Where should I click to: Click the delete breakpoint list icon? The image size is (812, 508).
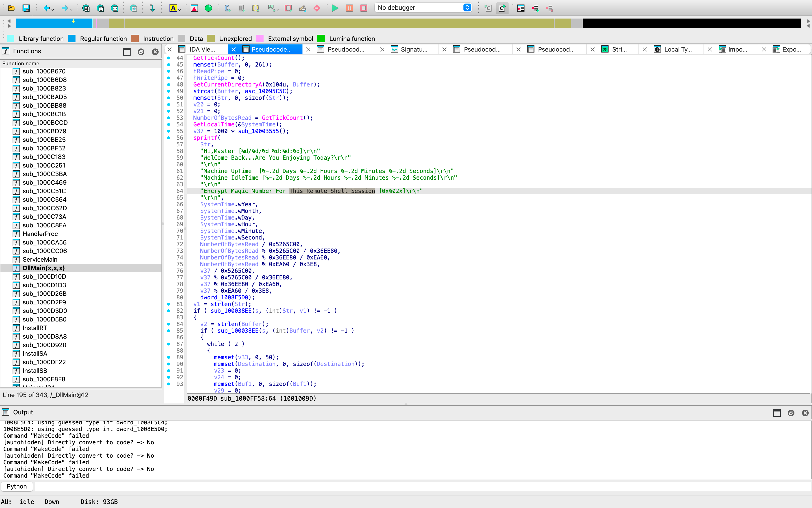(549, 8)
